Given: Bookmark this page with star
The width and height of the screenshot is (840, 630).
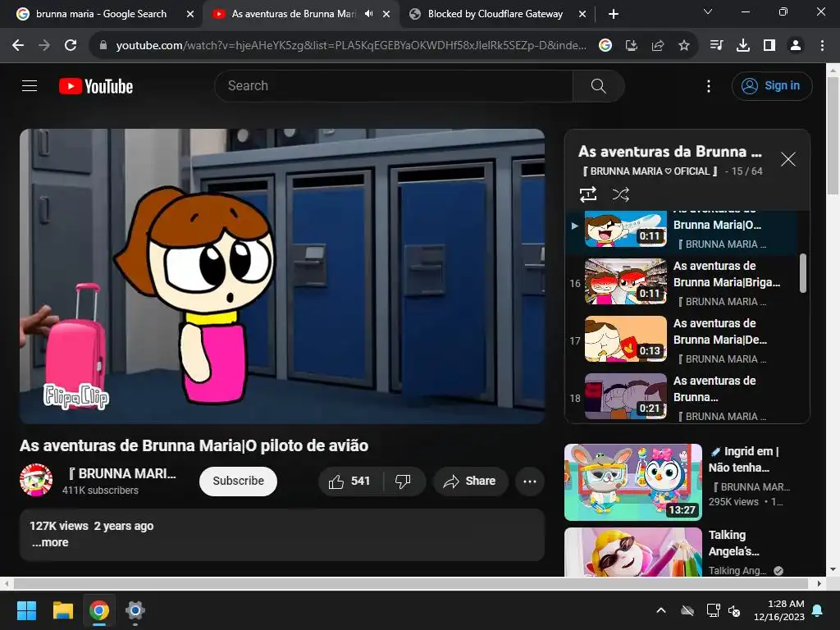Looking at the screenshot, I should (x=684, y=46).
